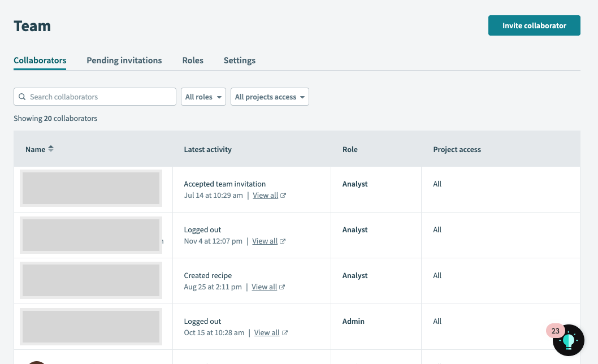The image size is (598, 364).
Task: Click the 23 notification badge
Action: click(x=555, y=331)
